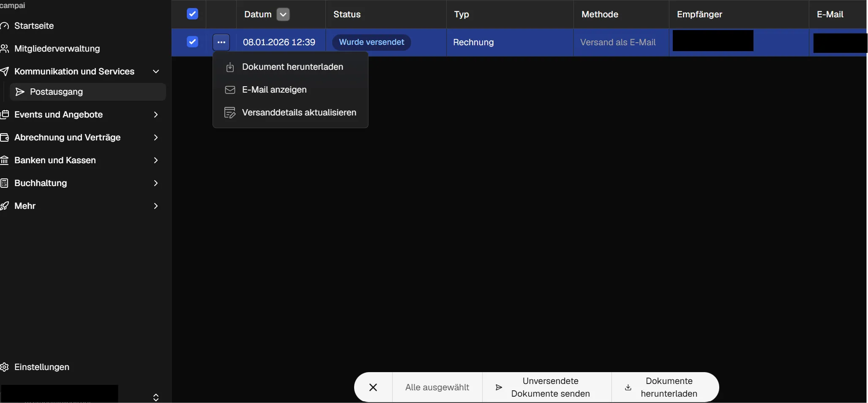Click the Startseite dashboard icon

pyautogui.click(x=5, y=26)
